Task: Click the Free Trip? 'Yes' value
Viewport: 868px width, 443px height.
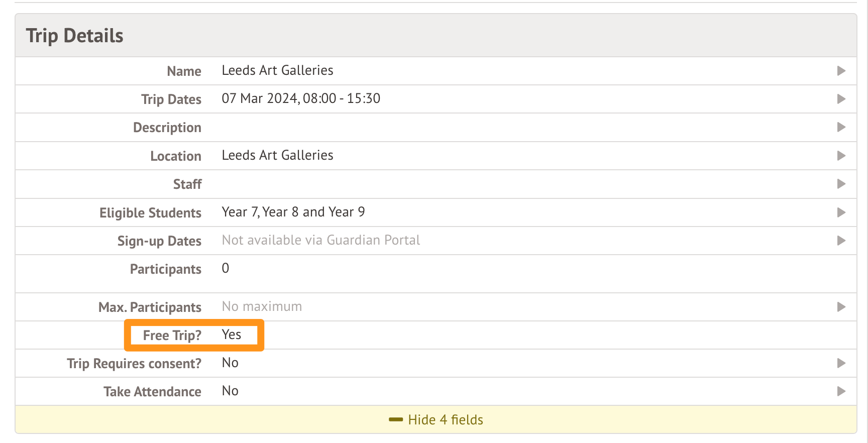Action: pos(232,335)
